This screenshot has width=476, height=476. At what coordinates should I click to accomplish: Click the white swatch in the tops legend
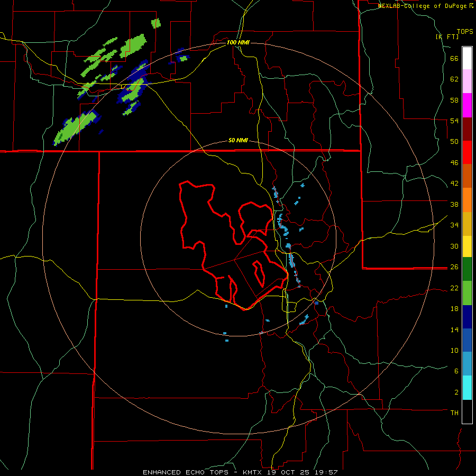[467, 58]
